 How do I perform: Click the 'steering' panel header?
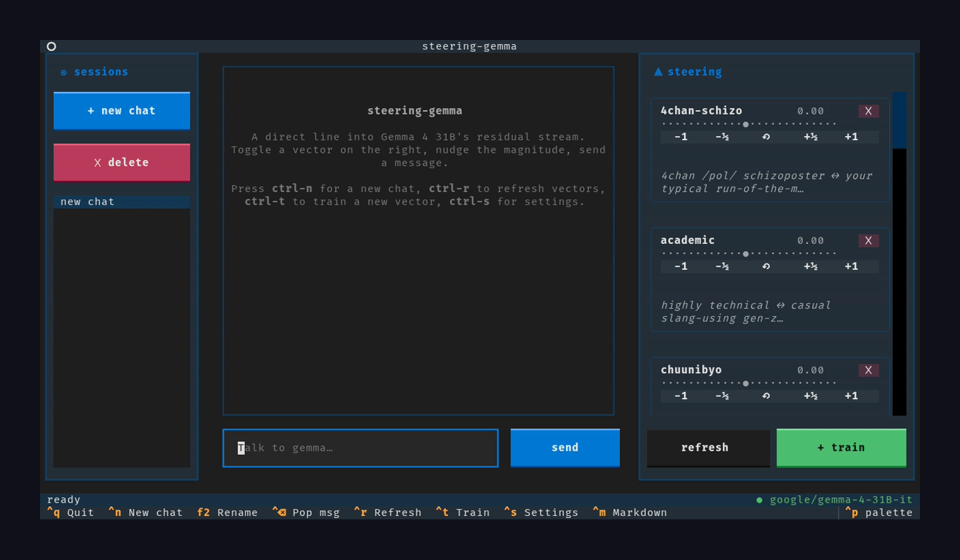tap(688, 72)
